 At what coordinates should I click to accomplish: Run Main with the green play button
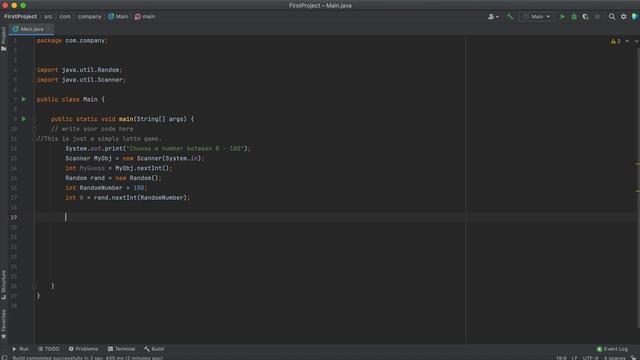562,17
